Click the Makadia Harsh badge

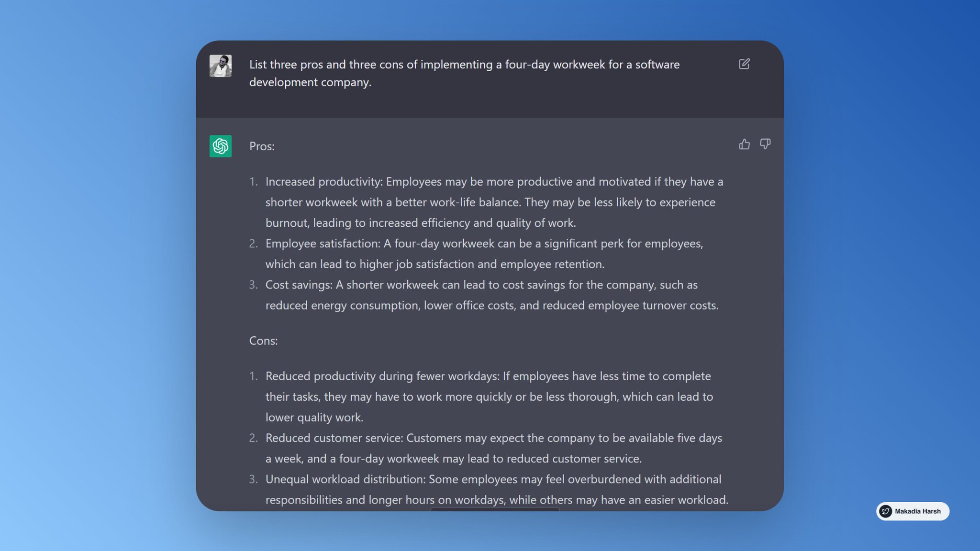(913, 511)
